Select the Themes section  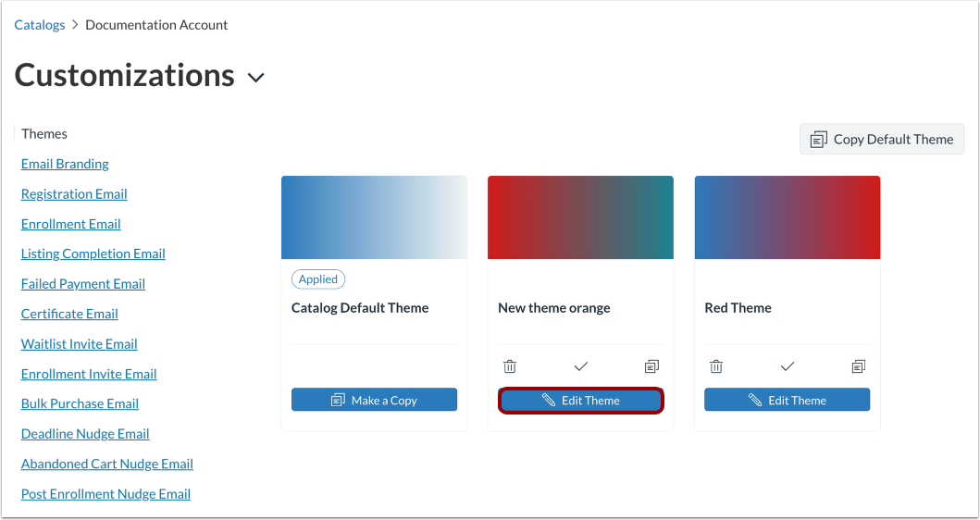pos(43,134)
